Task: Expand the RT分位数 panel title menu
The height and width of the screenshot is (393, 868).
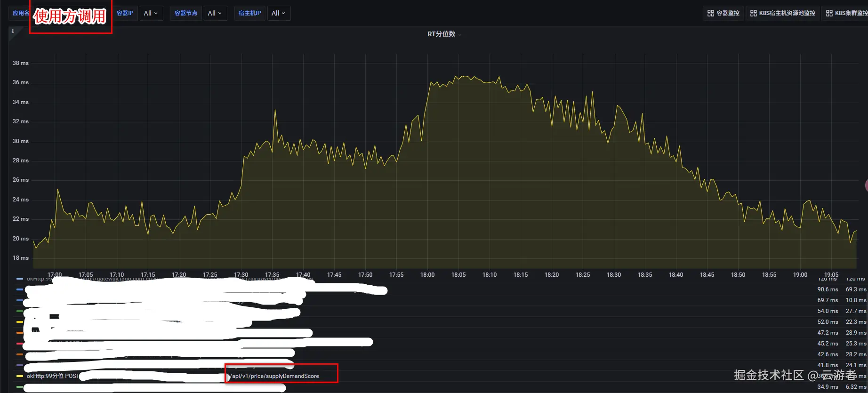Action: [459, 34]
